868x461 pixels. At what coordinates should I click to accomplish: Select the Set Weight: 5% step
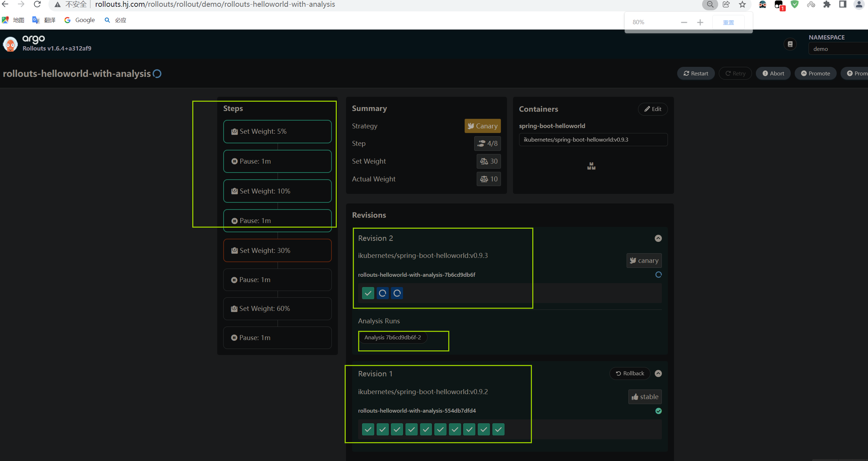pyautogui.click(x=277, y=131)
